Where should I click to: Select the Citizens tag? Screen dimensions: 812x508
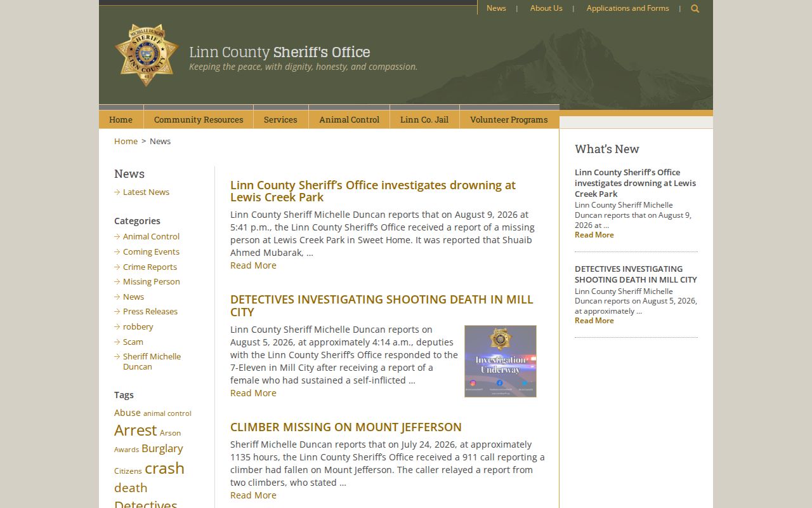coord(128,471)
